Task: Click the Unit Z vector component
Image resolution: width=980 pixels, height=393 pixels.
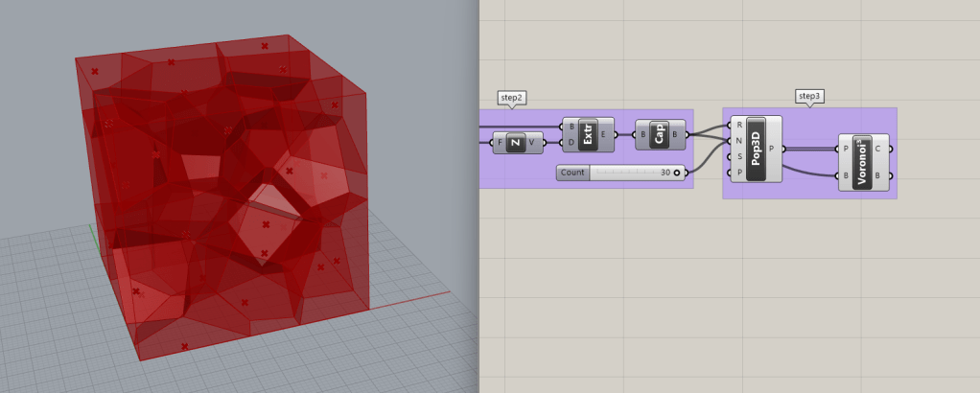Action: pos(516,143)
